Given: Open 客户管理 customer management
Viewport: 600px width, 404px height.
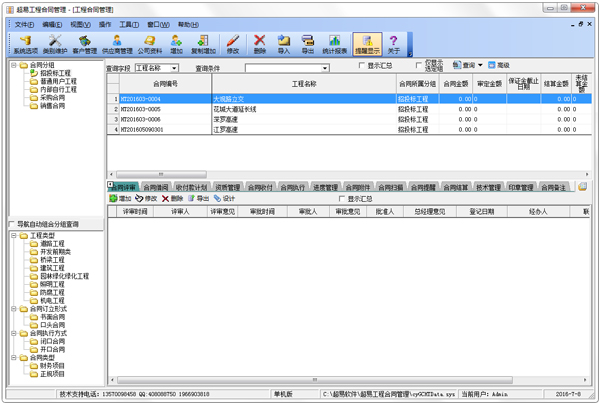Looking at the screenshot, I should click(x=85, y=44).
